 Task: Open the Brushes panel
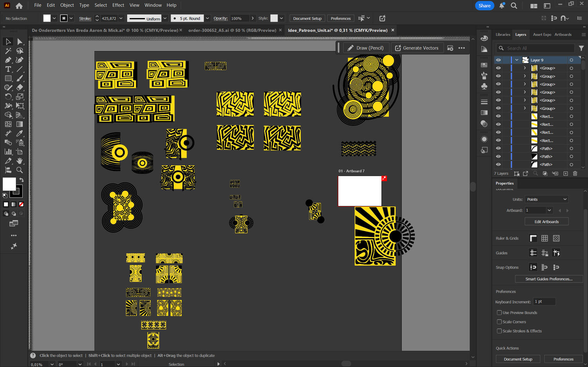[484, 76]
